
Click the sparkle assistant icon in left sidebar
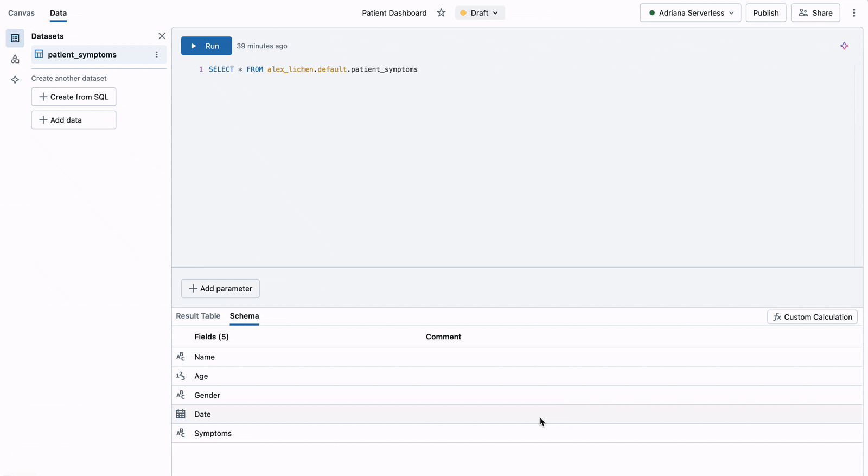click(x=15, y=80)
